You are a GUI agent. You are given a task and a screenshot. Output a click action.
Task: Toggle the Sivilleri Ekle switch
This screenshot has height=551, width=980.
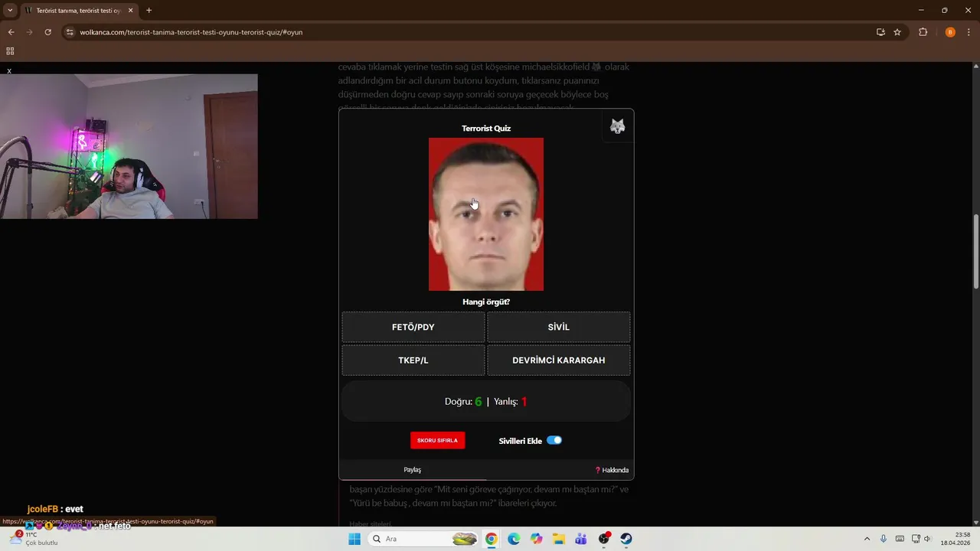point(554,440)
